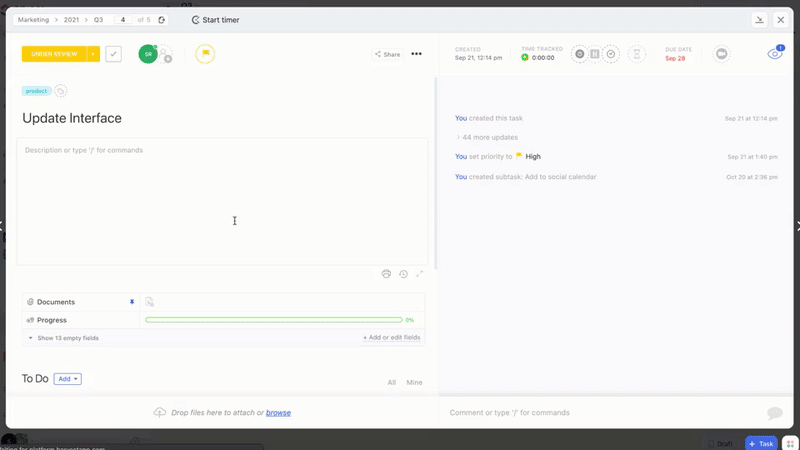Add a new tag icon
The height and width of the screenshot is (450, 800).
pos(60,91)
